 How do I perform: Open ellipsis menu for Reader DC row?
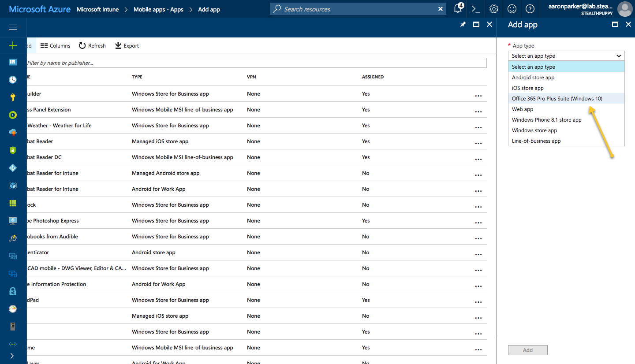click(x=478, y=159)
